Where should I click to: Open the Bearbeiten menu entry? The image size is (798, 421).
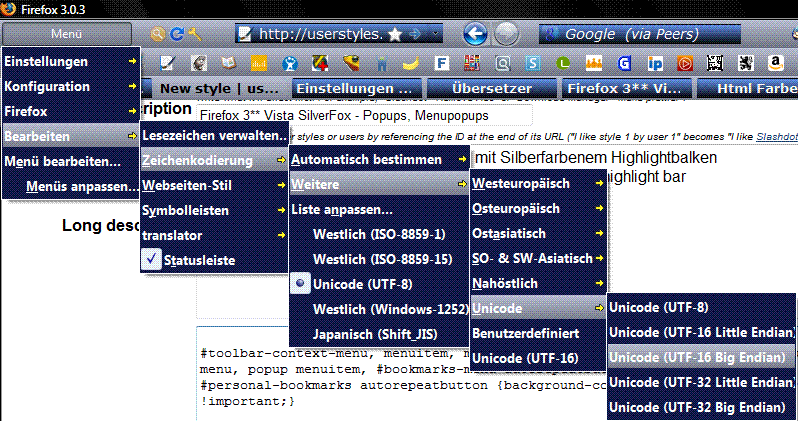[71, 136]
